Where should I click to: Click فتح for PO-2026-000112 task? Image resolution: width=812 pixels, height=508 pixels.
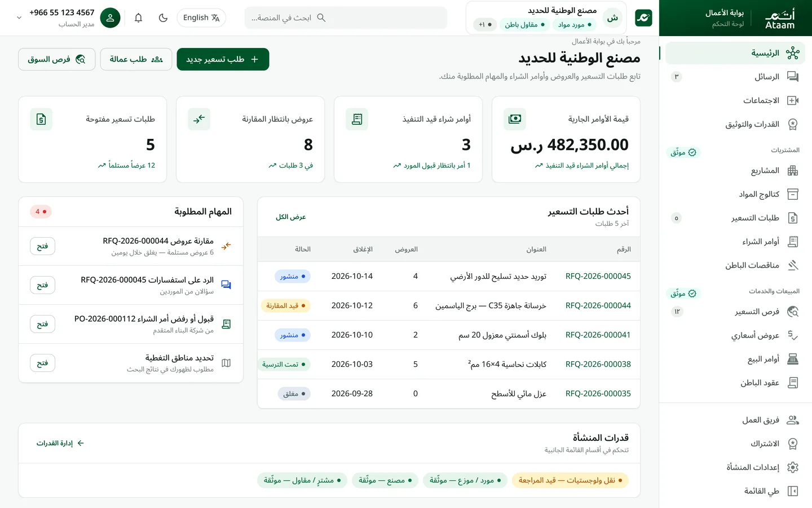pyautogui.click(x=42, y=324)
